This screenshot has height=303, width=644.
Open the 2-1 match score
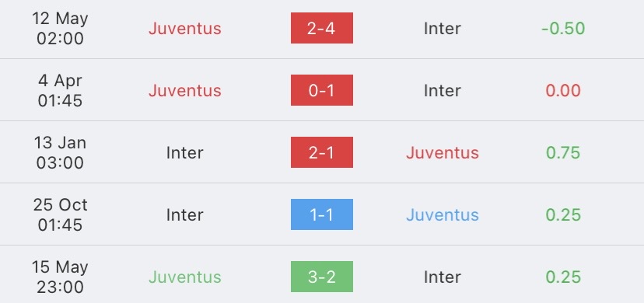pyautogui.click(x=321, y=152)
